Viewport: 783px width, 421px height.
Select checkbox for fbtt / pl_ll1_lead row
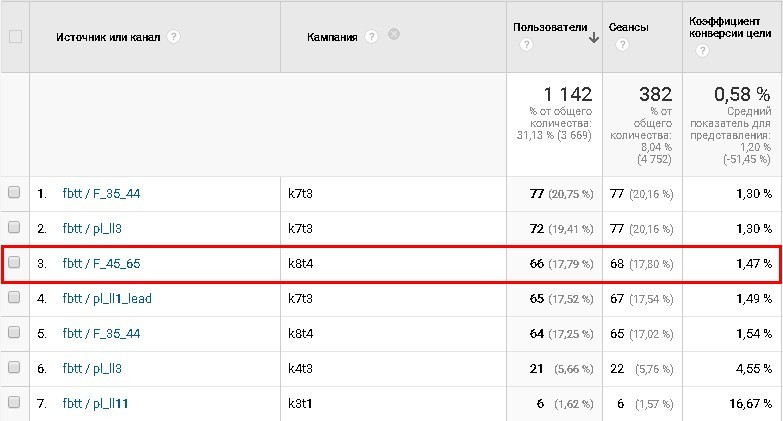(x=14, y=298)
